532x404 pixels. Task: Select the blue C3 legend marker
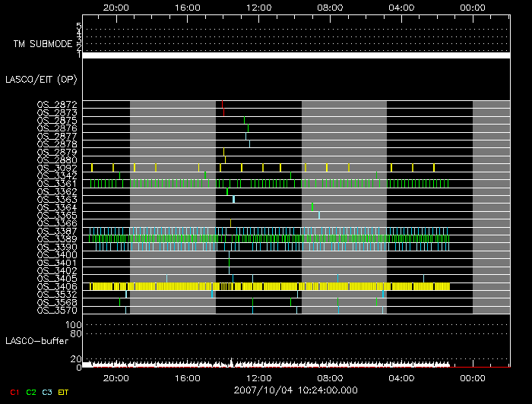pyautogui.click(x=47, y=393)
